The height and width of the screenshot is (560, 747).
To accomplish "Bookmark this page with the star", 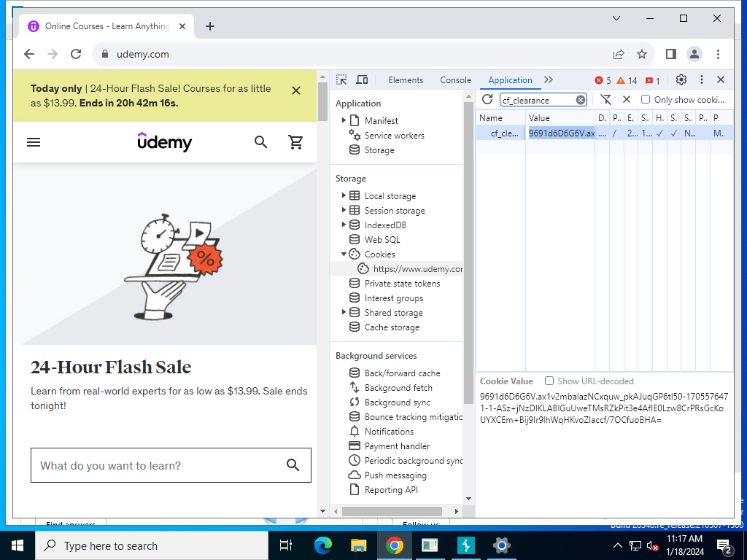I will click(642, 54).
